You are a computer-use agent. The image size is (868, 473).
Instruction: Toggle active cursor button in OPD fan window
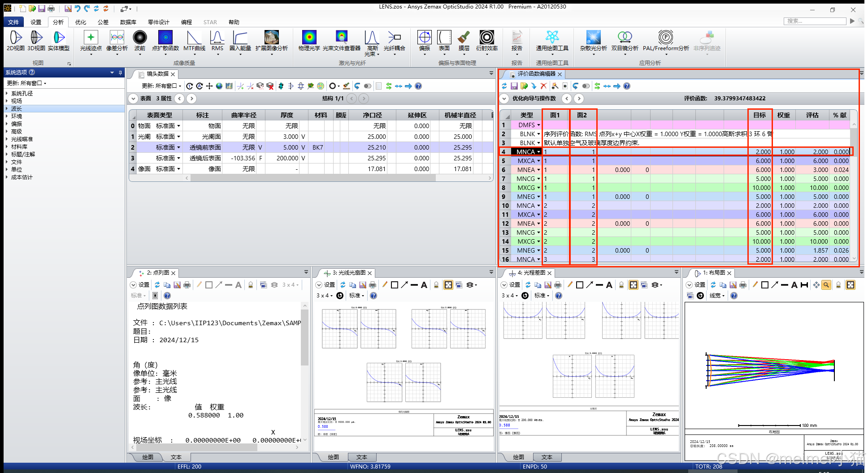click(634, 285)
